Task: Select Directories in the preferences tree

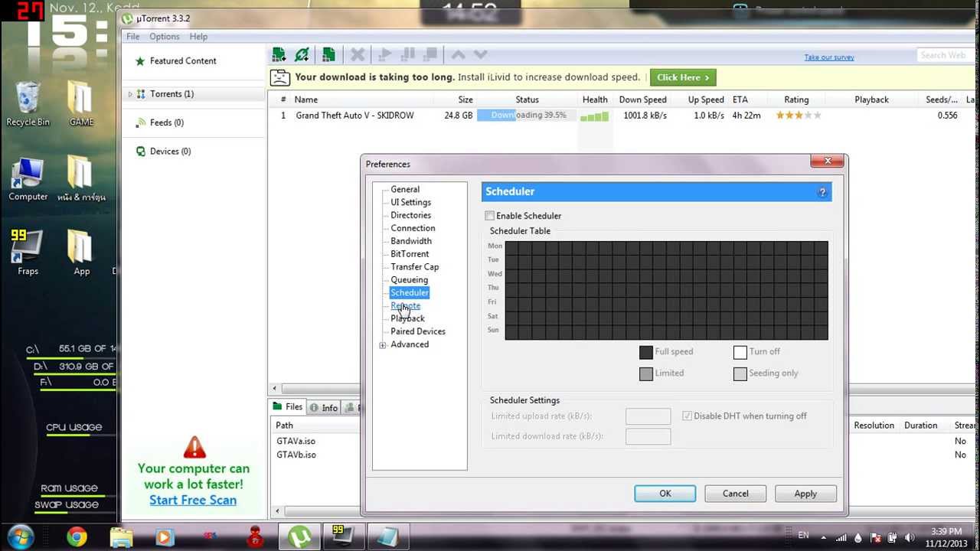Action: [x=411, y=216]
